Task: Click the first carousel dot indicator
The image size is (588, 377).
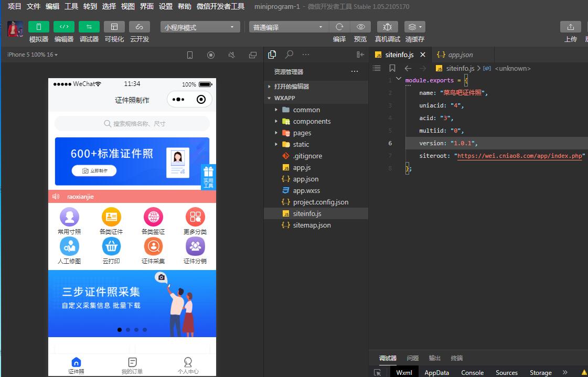Action: click(x=120, y=330)
